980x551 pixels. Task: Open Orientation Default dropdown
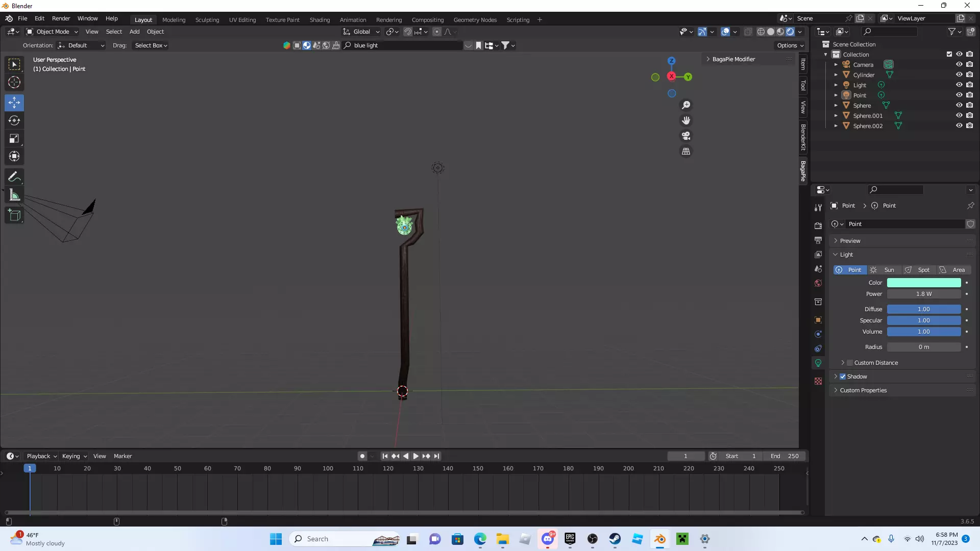(81, 45)
